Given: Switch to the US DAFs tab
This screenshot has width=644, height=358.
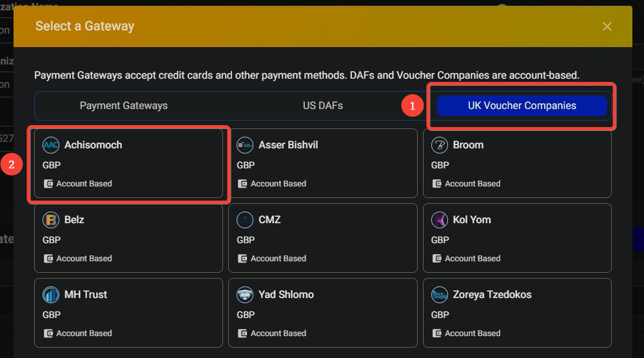Looking at the screenshot, I should click(323, 106).
